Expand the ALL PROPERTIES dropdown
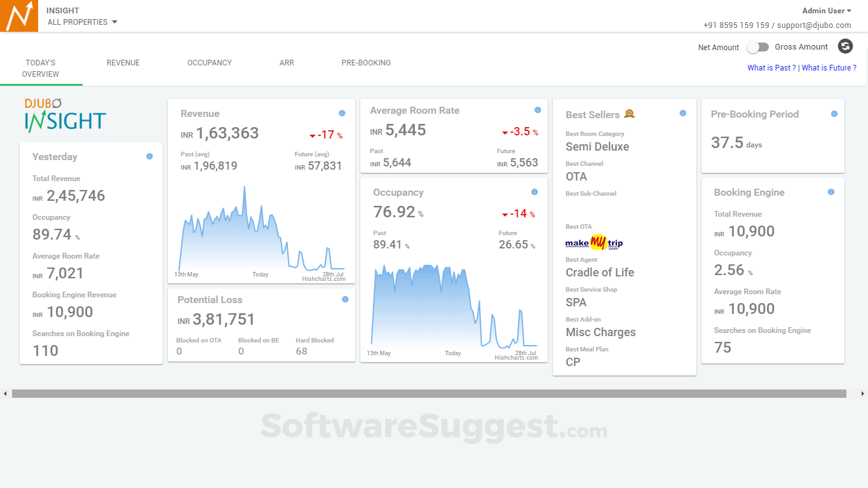The height and width of the screenshot is (488, 868). click(82, 21)
